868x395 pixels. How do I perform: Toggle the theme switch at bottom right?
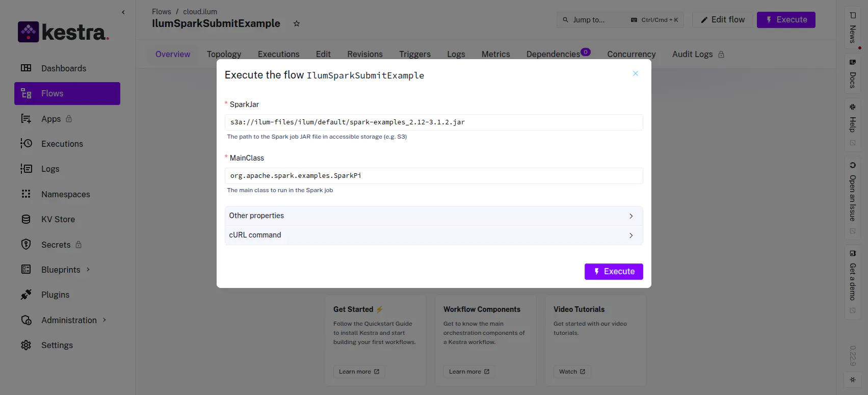[x=853, y=380]
